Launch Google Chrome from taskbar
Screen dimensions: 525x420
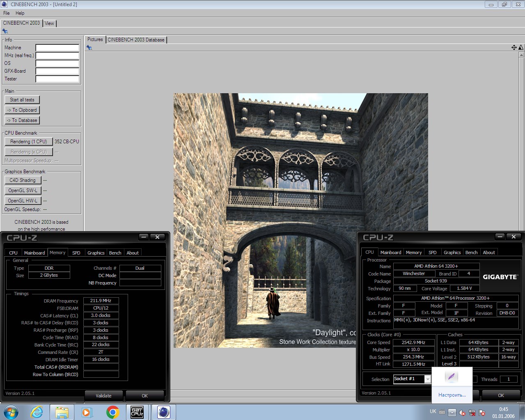(112, 412)
